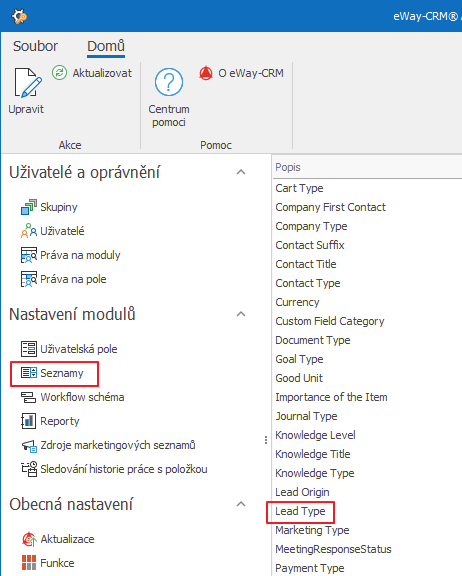Collapse the Nastavení modulů section
Viewport: 462px width, 576px height.
(x=241, y=314)
